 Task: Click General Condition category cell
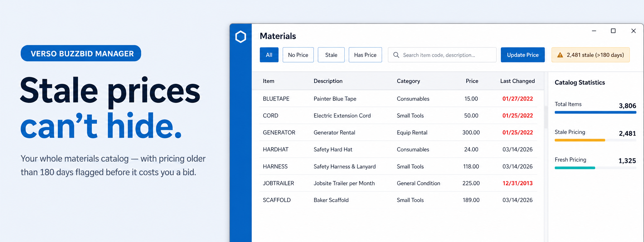(418, 183)
